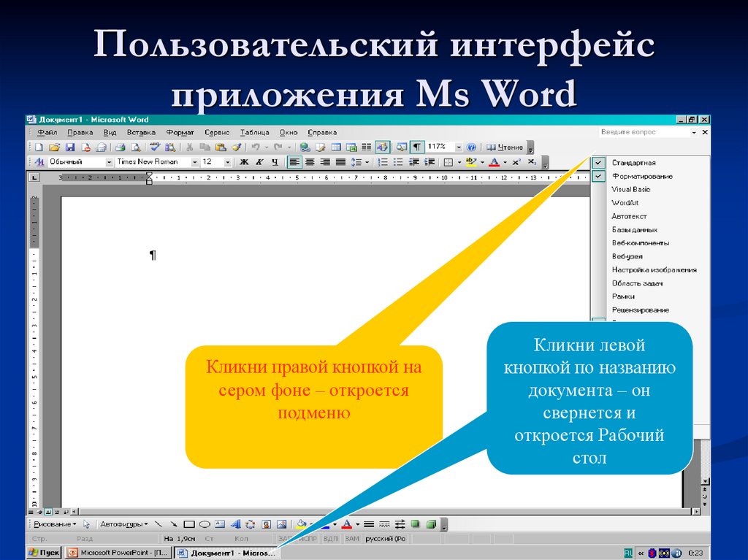
Task: Click the Save document icon
Action: tap(69, 147)
